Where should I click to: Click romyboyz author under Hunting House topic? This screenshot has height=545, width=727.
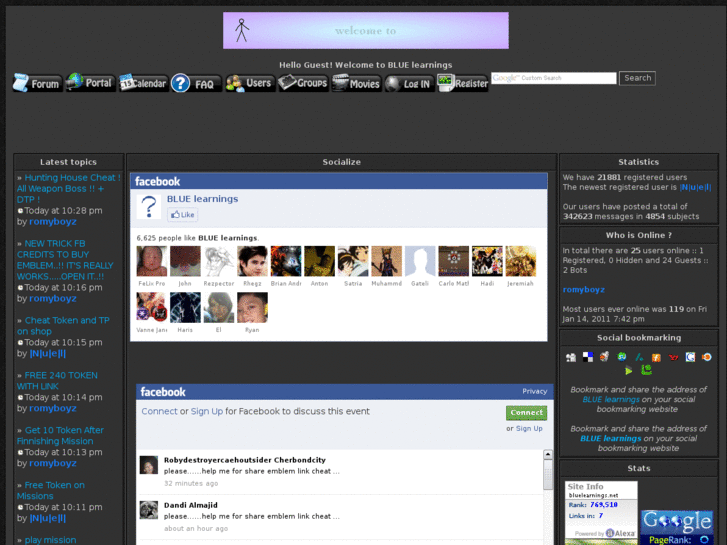click(53, 222)
